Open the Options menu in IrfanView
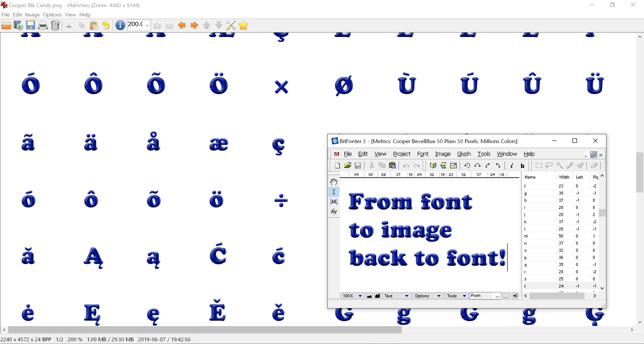 pos(52,15)
